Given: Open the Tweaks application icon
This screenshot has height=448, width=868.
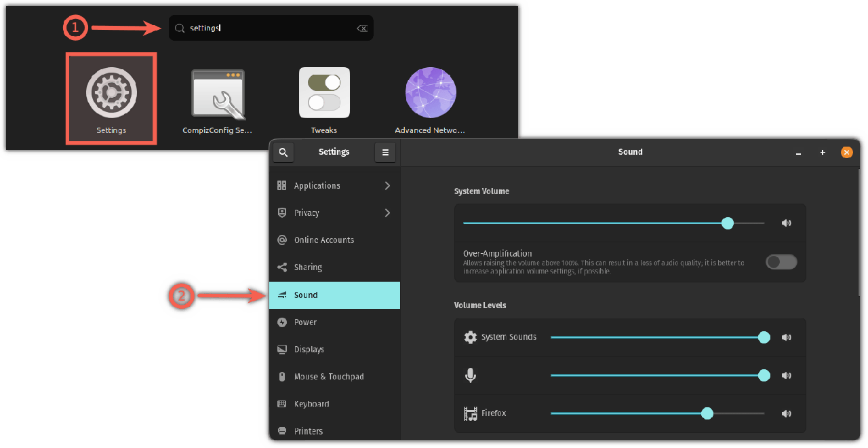Looking at the screenshot, I should 324,93.
